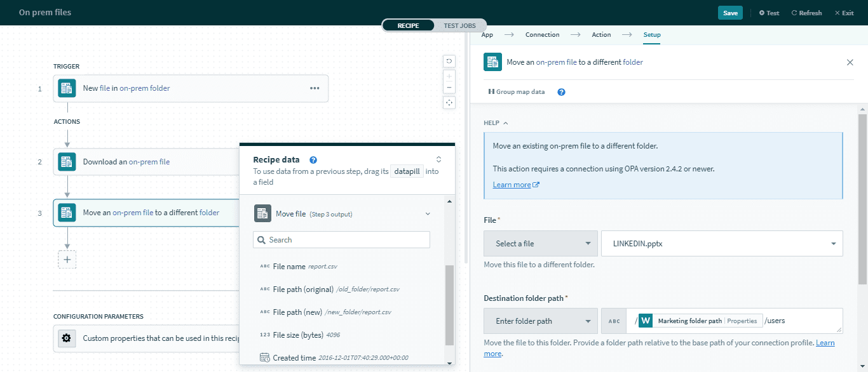Image resolution: width=868 pixels, height=372 pixels.
Task: Click the Save button
Action: pyautogui.click(x=730, y=13)
